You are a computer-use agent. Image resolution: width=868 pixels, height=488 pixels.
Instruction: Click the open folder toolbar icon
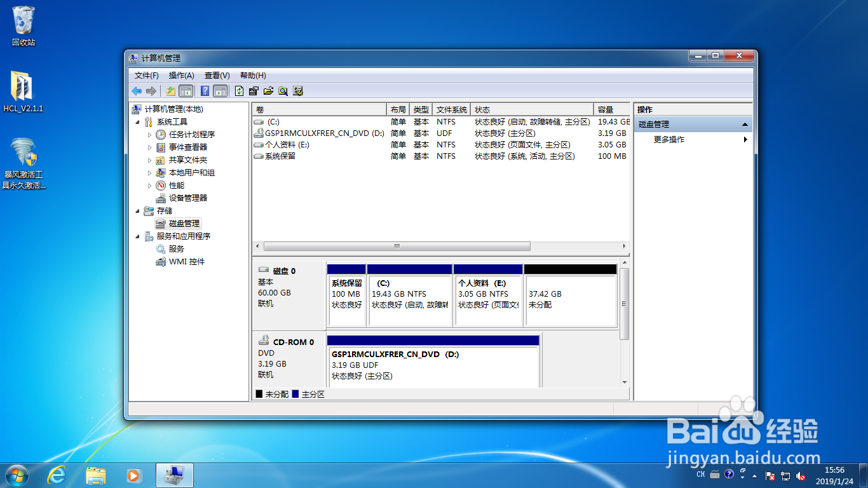(269, 91)
